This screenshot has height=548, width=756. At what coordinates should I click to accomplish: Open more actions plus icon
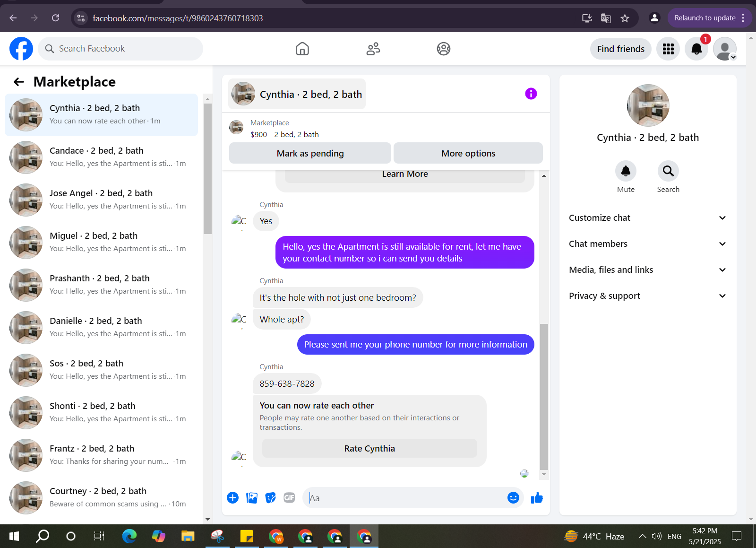coord(232,497)
